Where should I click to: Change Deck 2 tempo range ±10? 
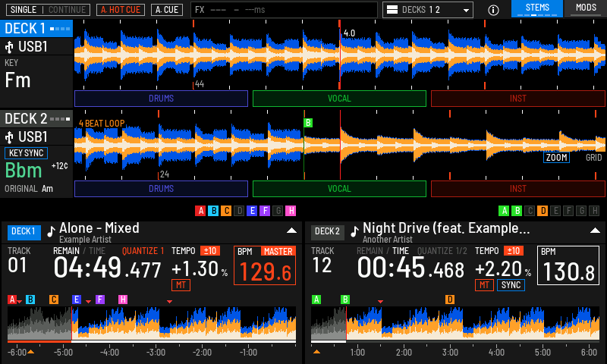(514, 251)
